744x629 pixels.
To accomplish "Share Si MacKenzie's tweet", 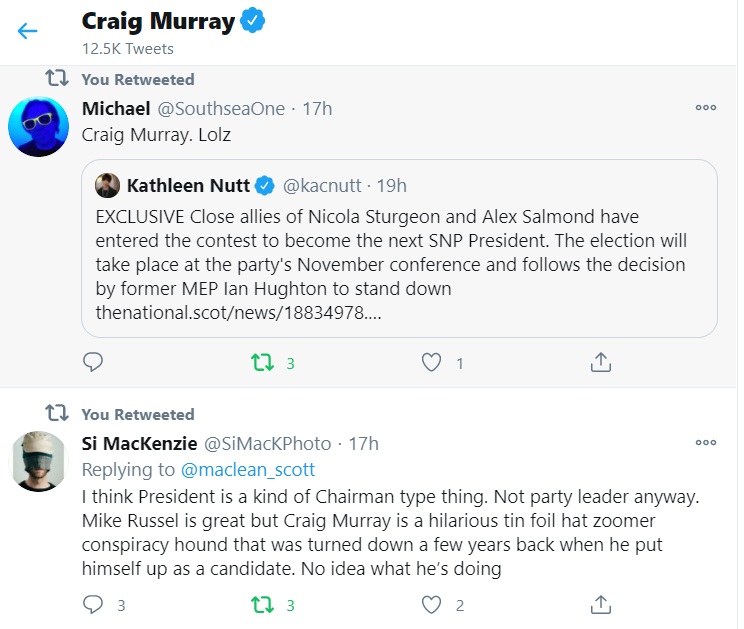I will click(601, 605).
